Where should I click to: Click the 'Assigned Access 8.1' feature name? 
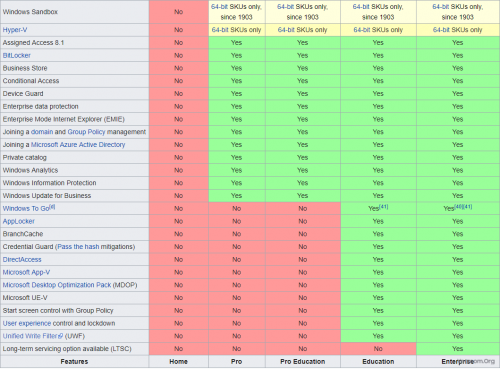33,43
